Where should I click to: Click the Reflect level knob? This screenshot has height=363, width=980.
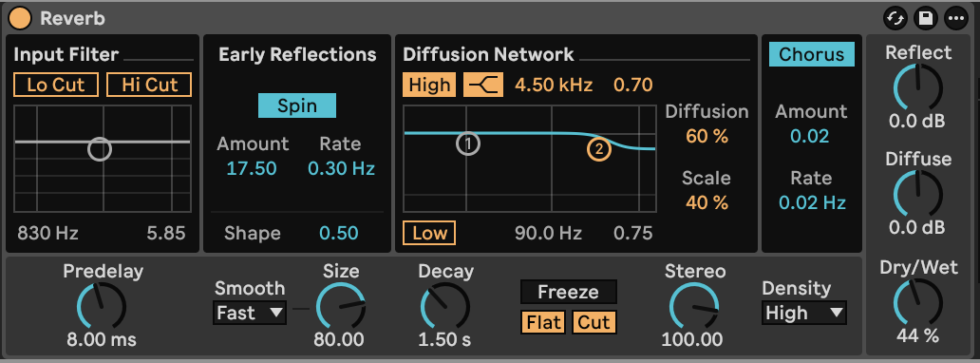pyautogui.click(x=917, y=88)
